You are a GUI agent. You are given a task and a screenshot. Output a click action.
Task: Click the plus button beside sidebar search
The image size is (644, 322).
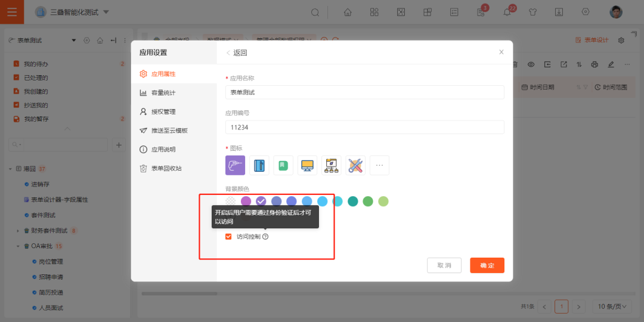119,144
